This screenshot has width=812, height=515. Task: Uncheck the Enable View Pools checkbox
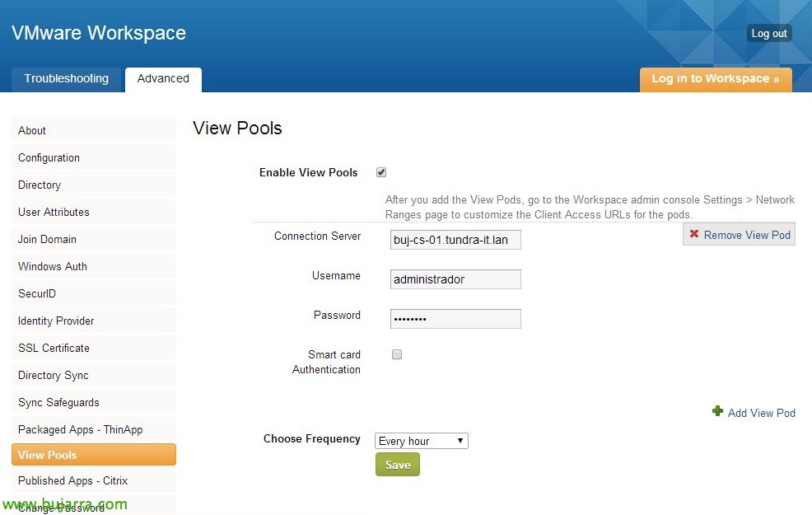click(381, 172)
